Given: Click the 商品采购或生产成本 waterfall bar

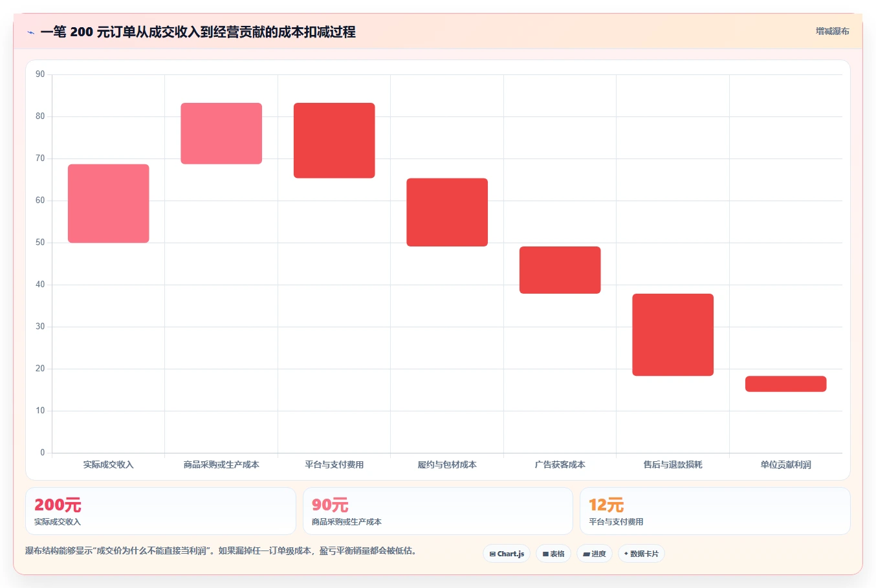Looking at the screenshot, I should point(221,133).
